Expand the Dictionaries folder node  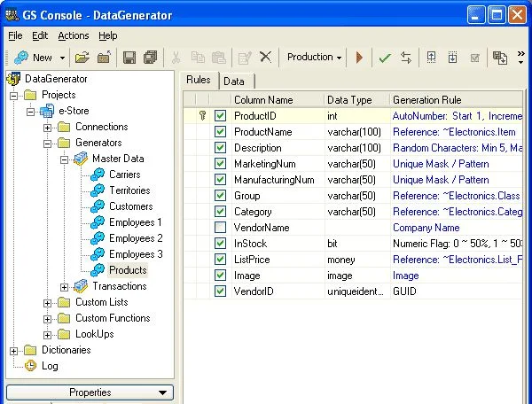point(13,351)
